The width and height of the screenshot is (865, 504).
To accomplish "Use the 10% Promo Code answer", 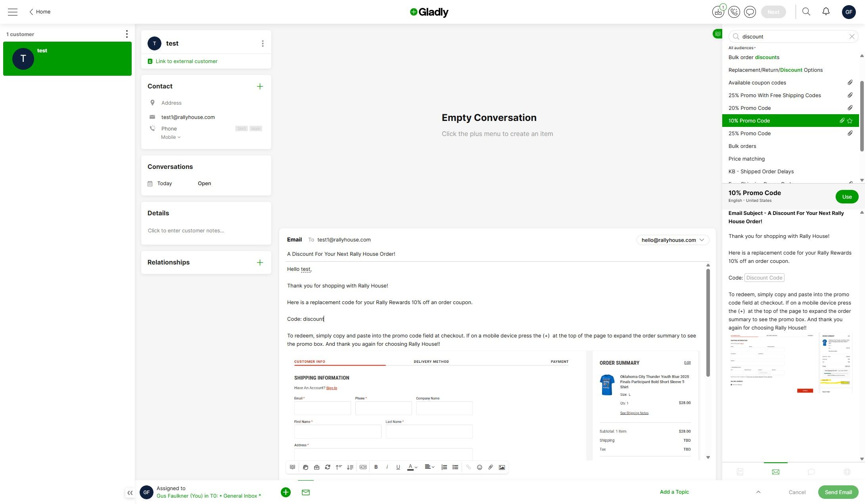I will (847, 197).
